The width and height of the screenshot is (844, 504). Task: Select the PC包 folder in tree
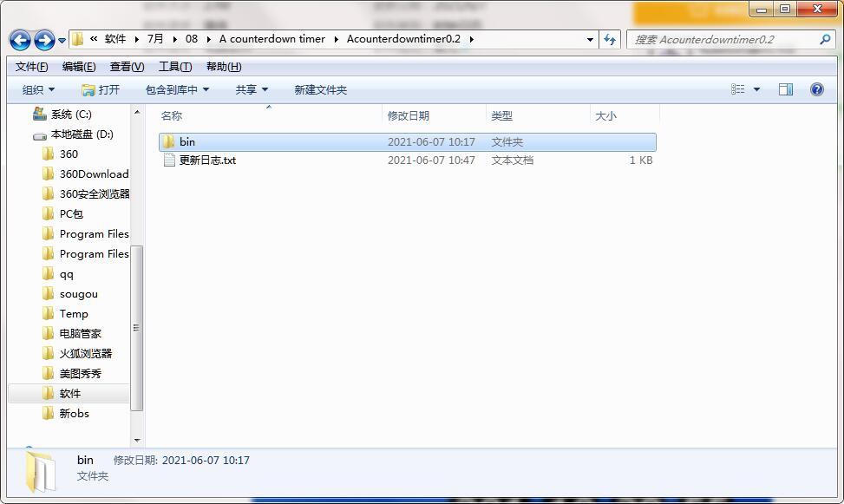62,213
